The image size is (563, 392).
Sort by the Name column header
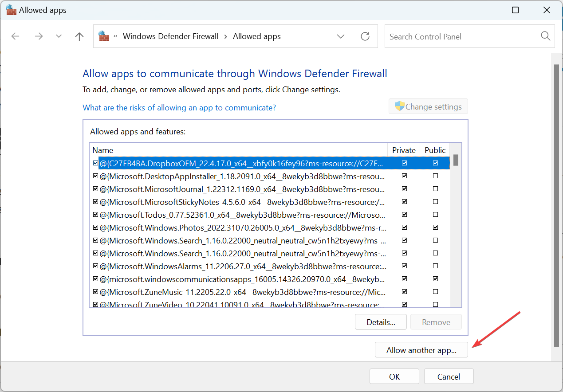pyautogui.click(x=239, y=150)
